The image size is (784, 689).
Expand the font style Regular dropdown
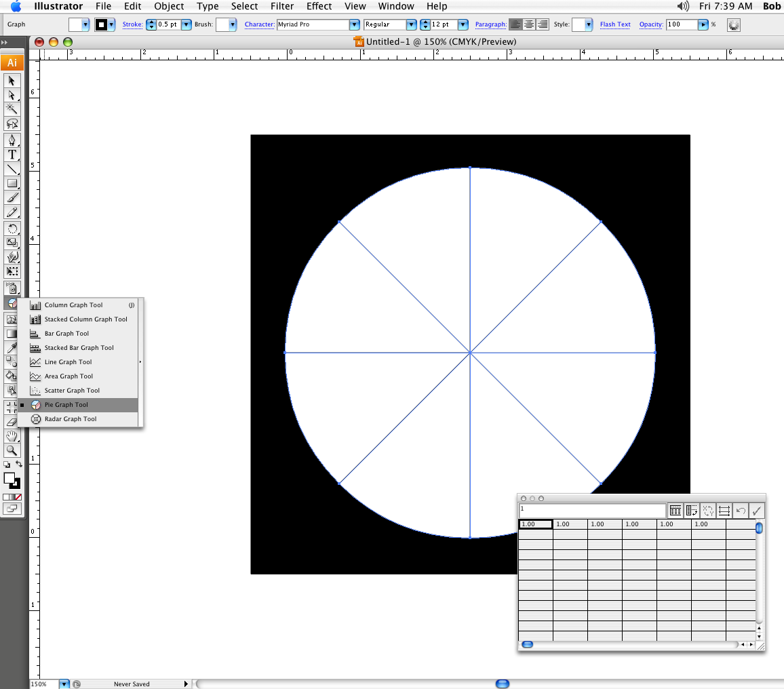tap(411, 24)
